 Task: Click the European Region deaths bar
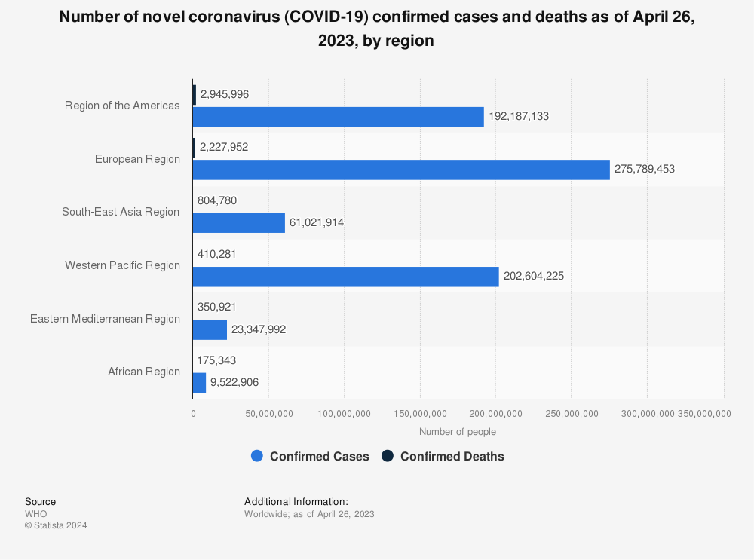click(x=194, y=148)
